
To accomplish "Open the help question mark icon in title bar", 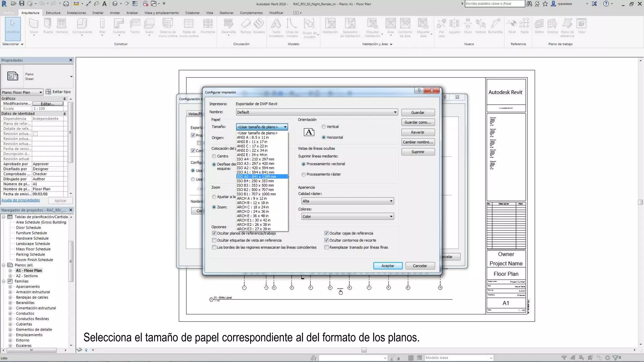I will point(606,4).
